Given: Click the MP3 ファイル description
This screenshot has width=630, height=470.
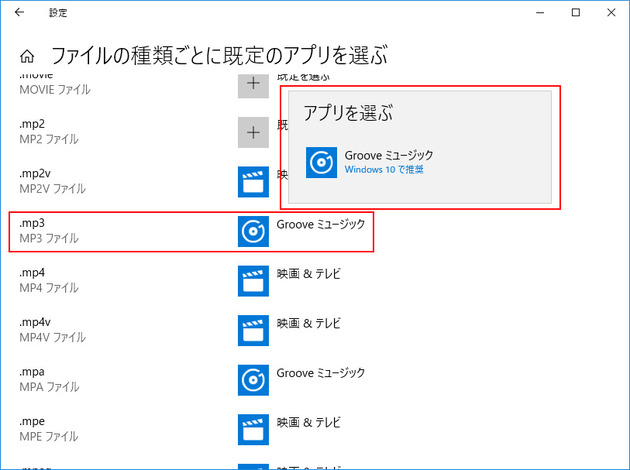Looking at the screenshot, I should click(x=49, y=238).
